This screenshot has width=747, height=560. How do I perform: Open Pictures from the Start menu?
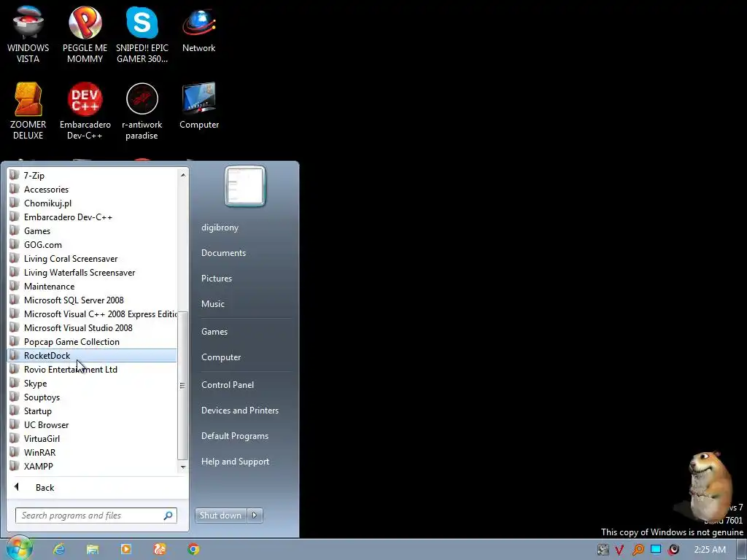click(216, 278)
